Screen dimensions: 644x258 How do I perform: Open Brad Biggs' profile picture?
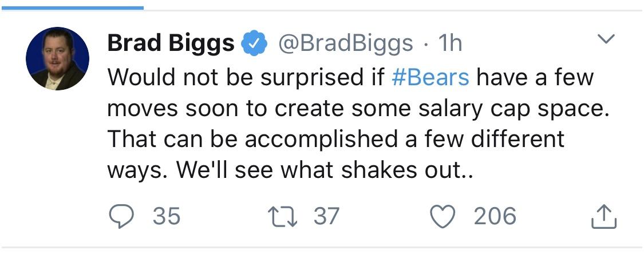57,59
